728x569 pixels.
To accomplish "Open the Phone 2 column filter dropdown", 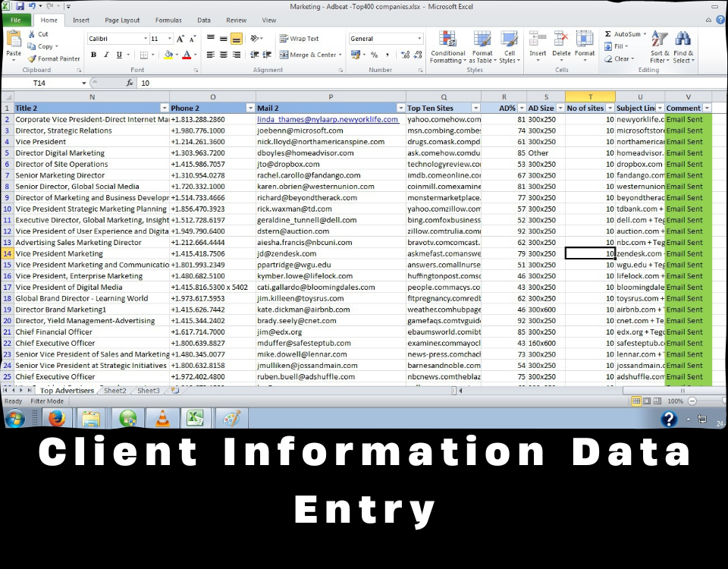I will click(251, 108).
